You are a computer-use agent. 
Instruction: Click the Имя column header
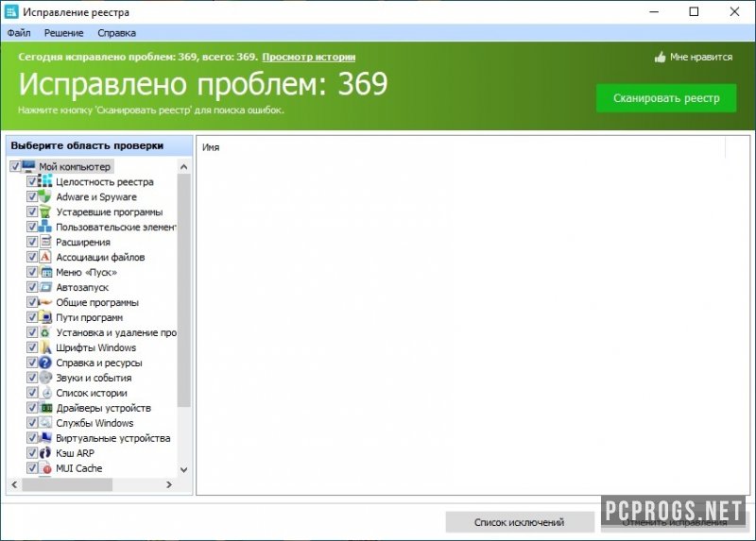211,147
